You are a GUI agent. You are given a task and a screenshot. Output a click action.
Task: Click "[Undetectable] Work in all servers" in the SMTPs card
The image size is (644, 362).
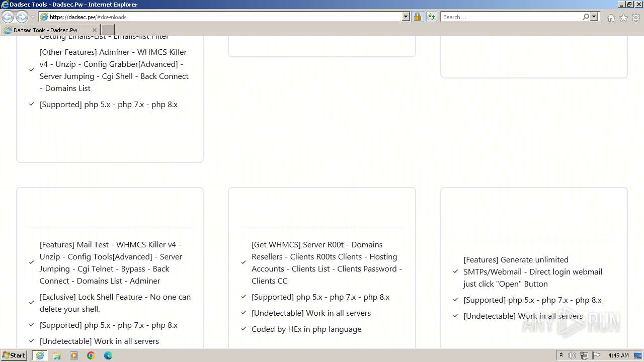click(523, 316)
